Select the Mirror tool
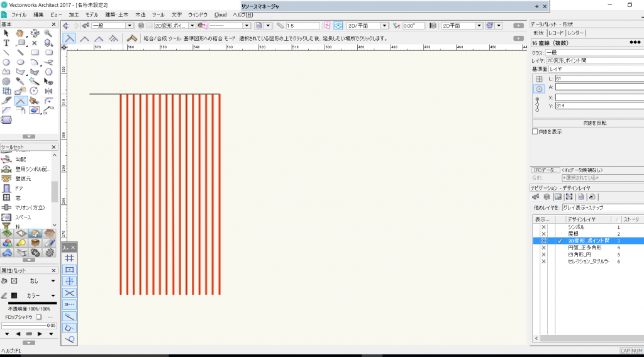Image resolution: width=644 pixels, height=357 pixels. [x=48, y=91]
